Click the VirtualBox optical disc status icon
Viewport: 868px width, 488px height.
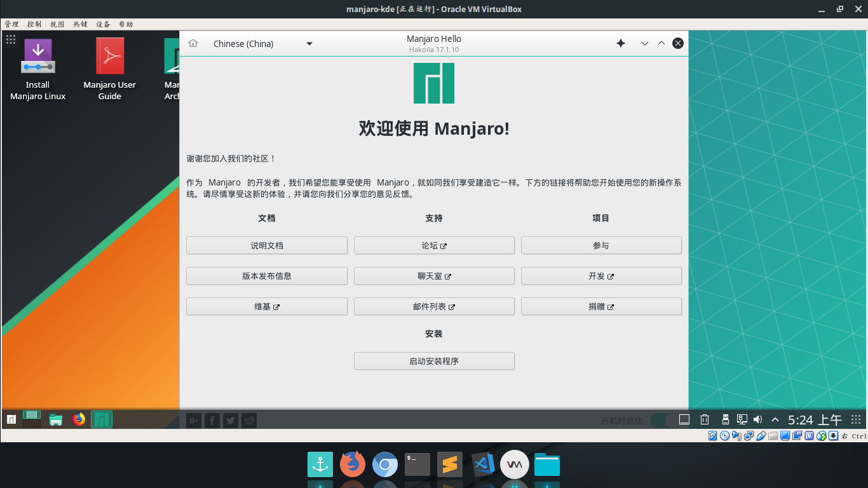(724, 436)
